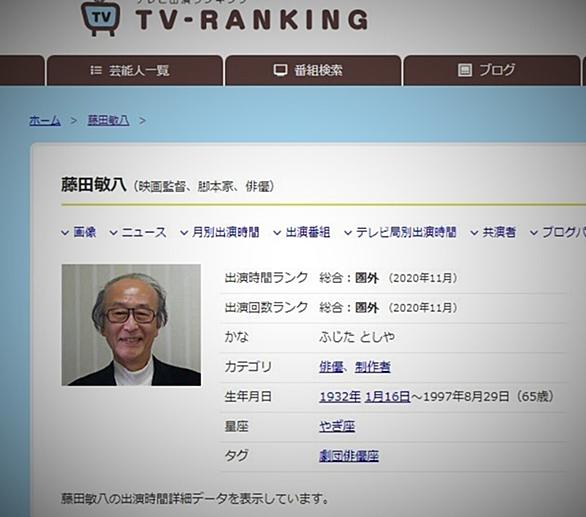Click chevron before 画像

[x=65, y=233]
